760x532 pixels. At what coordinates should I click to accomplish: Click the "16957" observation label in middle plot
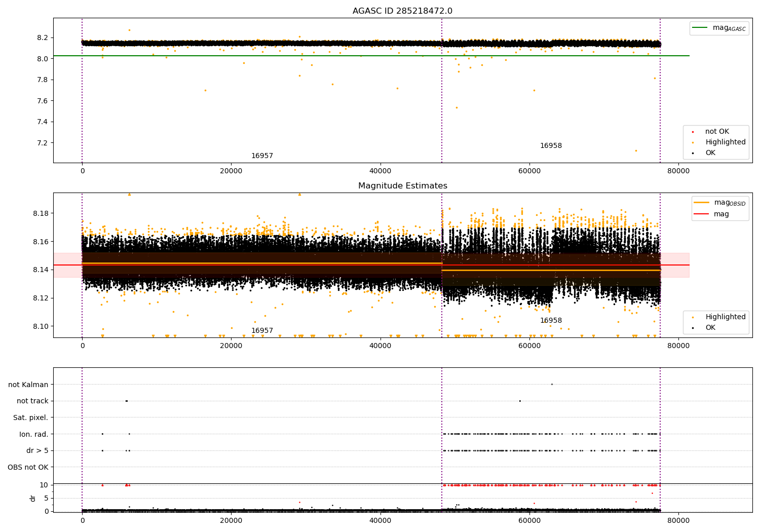(262, 331)
